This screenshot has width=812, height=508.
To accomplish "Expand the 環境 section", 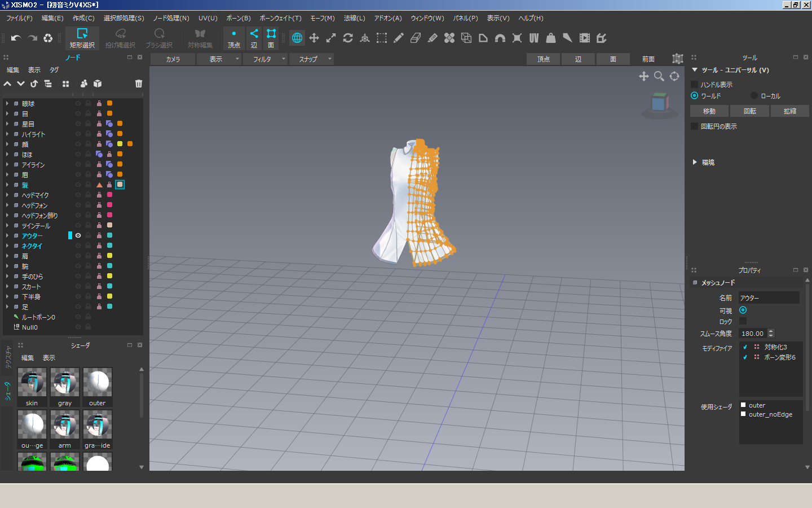I will click(x=695, y=162).
